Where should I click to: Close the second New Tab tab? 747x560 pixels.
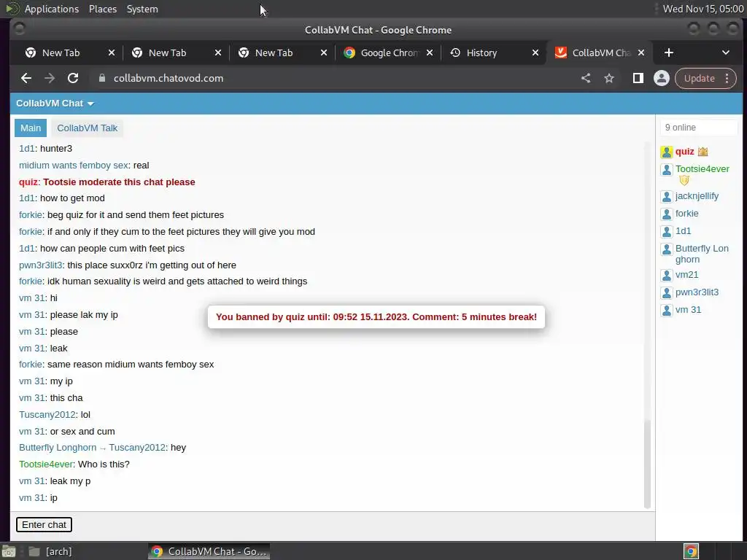coord(217,52)
